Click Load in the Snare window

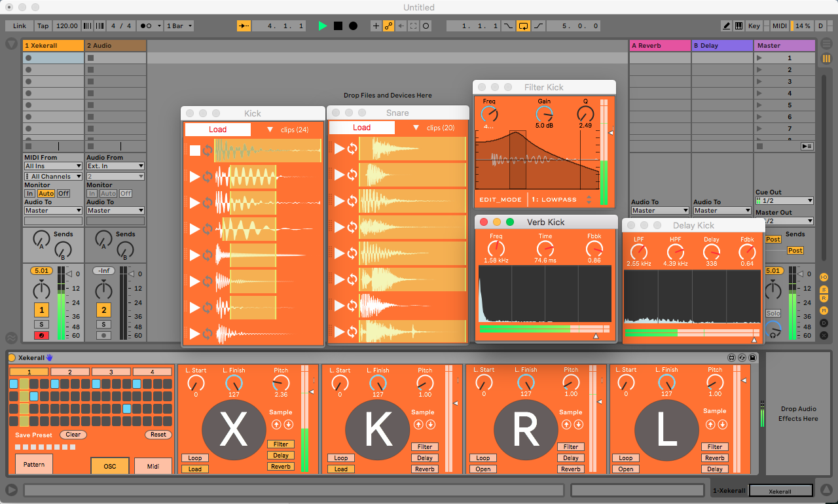[x=361, y=128]
